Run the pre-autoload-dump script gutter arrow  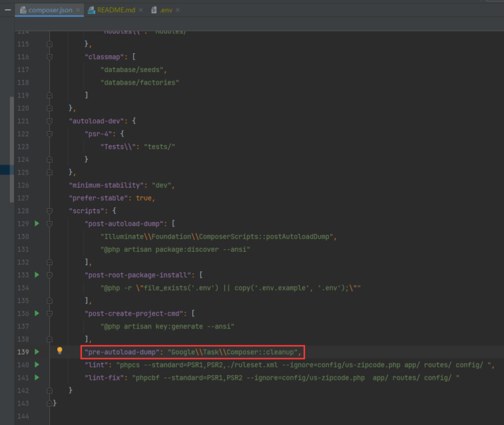pyautogui.click(x=37, y=352)
